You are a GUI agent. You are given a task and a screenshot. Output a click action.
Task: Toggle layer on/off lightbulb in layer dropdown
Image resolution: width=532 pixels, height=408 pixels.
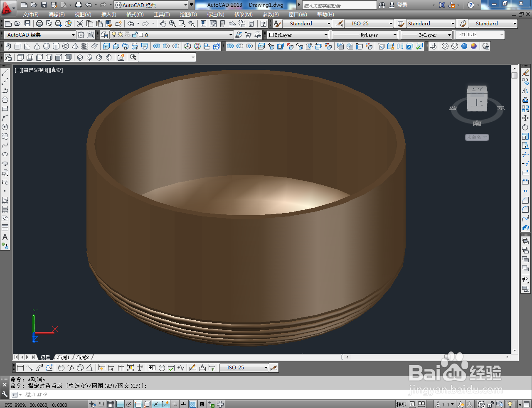point(114,35)
